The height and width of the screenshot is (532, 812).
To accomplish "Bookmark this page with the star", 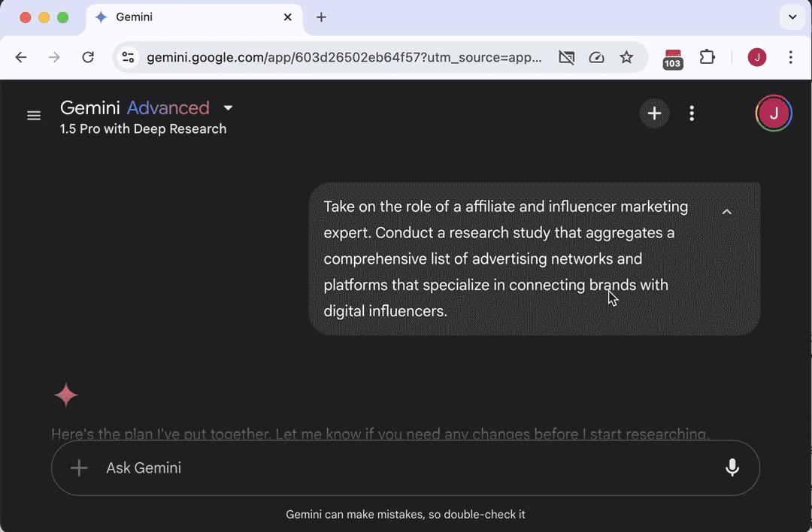I will (626, 57).
